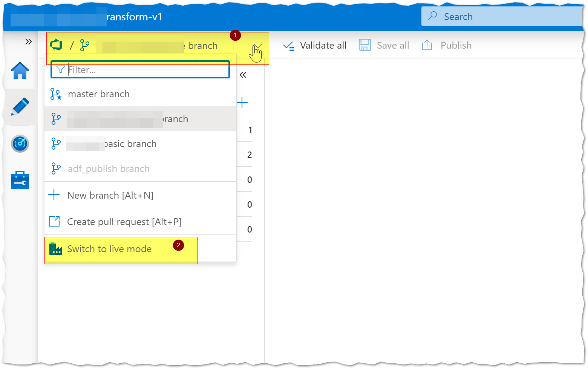Viewport: 588px width, 369px height.
Task: Click the factory icon next to Switch to live mode
Action: (x=56, y=248)
